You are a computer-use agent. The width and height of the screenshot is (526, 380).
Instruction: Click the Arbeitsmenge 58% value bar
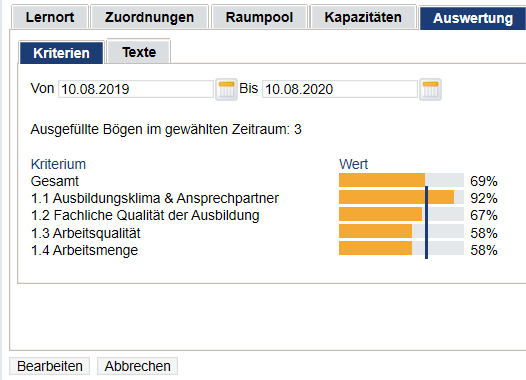pyautogui.click(x=401, y=249)
